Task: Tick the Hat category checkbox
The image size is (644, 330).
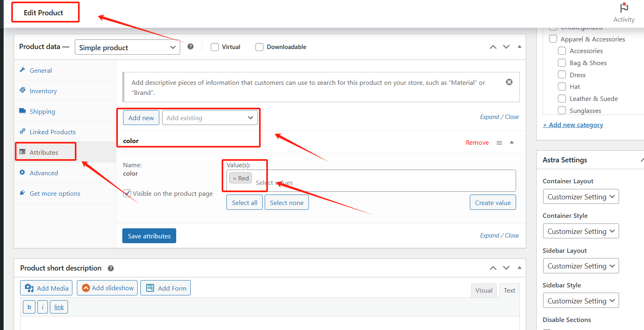Action: pyautogui.click(x=562, y=86)
